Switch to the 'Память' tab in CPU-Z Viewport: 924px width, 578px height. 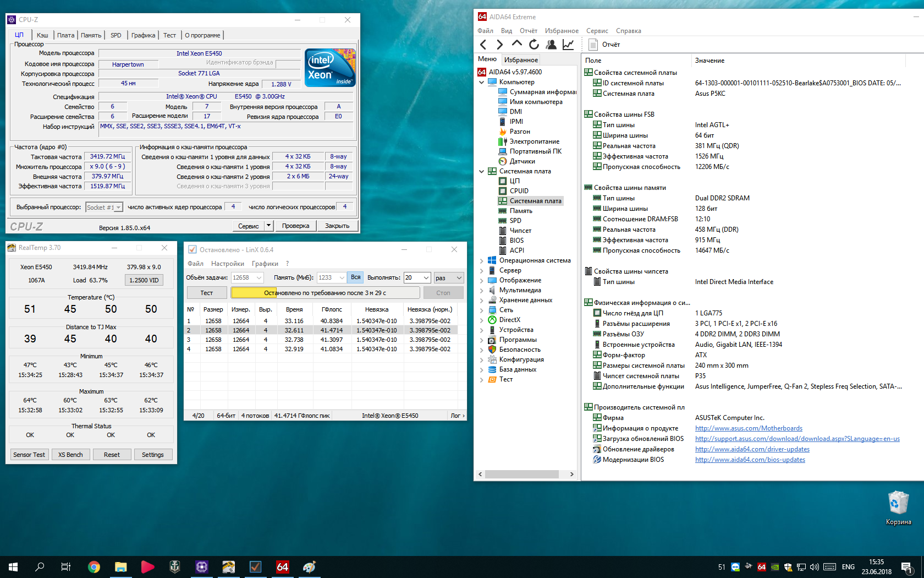point(91,35)
